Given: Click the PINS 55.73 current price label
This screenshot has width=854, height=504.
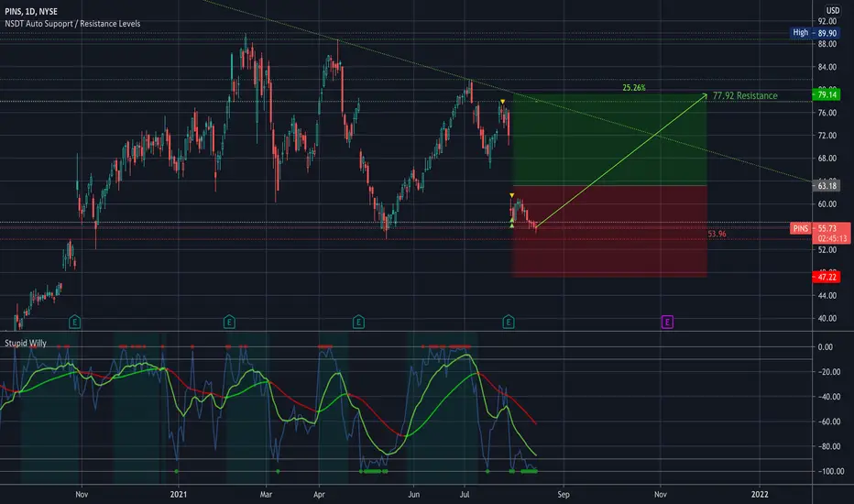Looking at the screenshot, I should 820,228.
